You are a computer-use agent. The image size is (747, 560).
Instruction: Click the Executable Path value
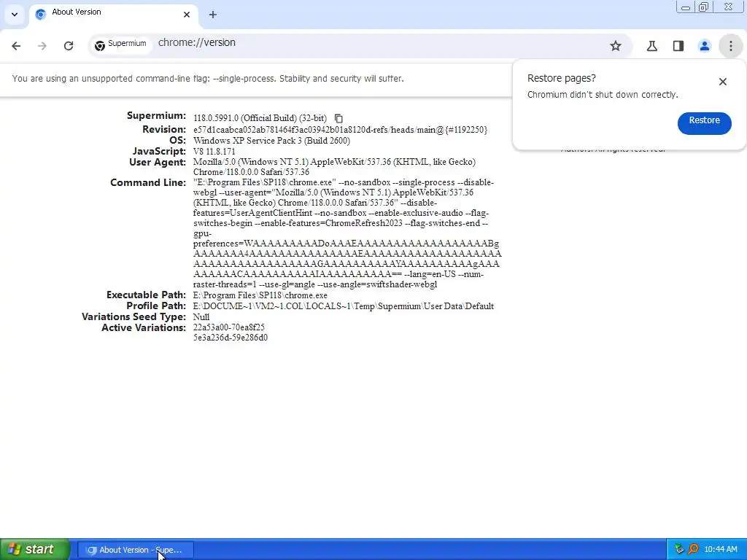tap(260, 295)
